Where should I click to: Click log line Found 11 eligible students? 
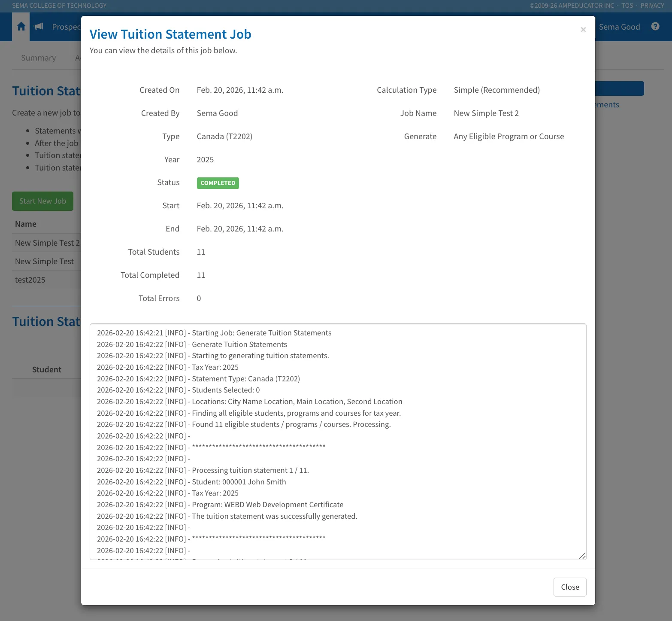(x=244, y=424)
